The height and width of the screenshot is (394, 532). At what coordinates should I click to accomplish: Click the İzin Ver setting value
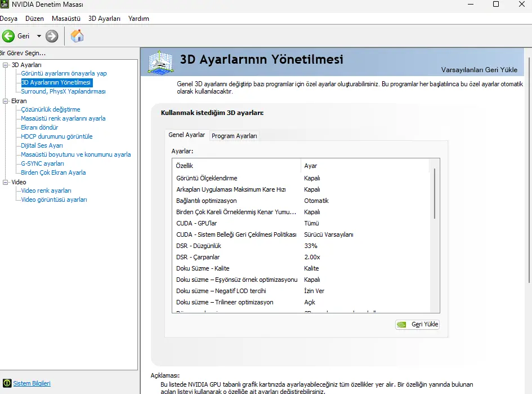[x=314, y=291]
